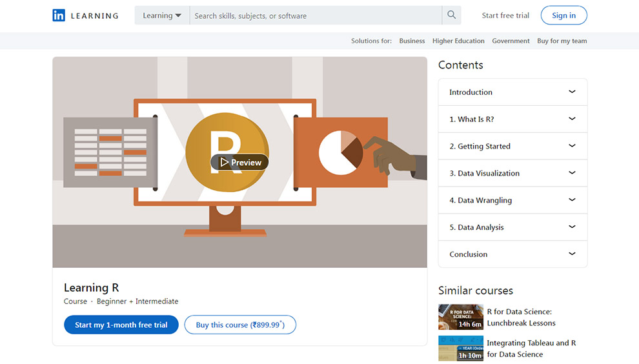This screenshot has width=639, height=364.
Task: Open the Learning search scope dropdown
Action: pos(162,15)
